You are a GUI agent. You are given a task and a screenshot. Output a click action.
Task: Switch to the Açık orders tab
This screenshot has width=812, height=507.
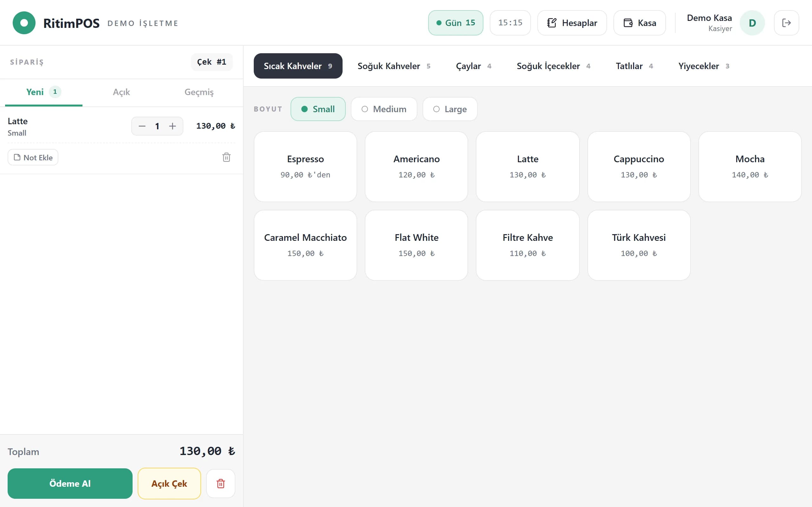coord(121,92)
